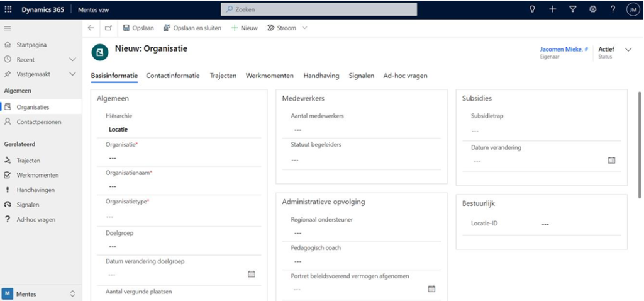Image resolution: width=644 pixels, height=301 pixels.
Task: Expand the Vastgemaakt pinned section
Action: pyautogui.click(x=72, y=74)
